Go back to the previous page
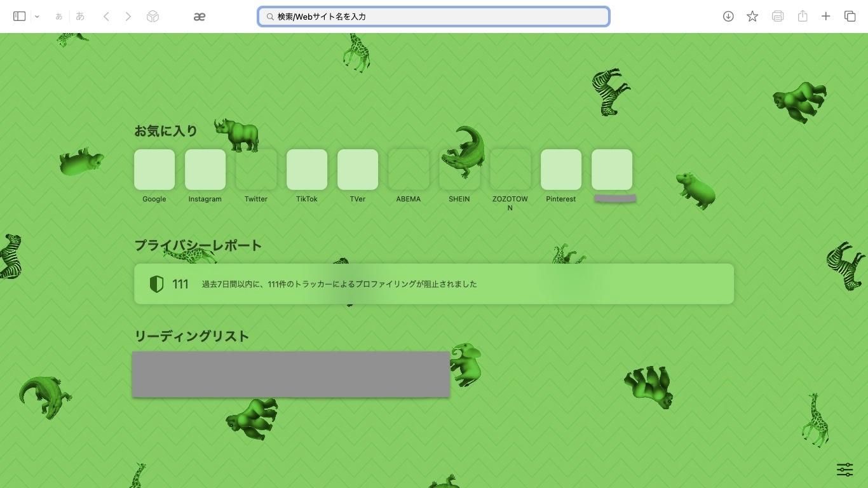Viewport: 868px width, 488px height. point(107,17)
